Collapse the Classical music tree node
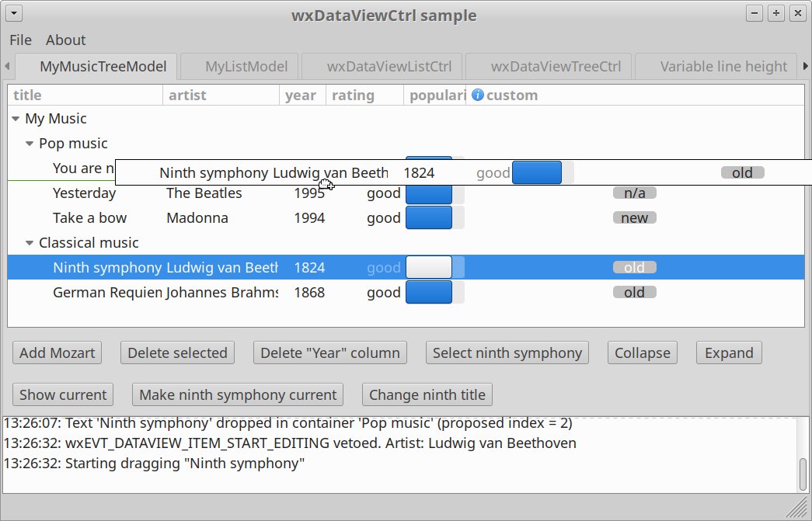The height and width of the screenshot is (521, 812). click(x=30, y=243)
